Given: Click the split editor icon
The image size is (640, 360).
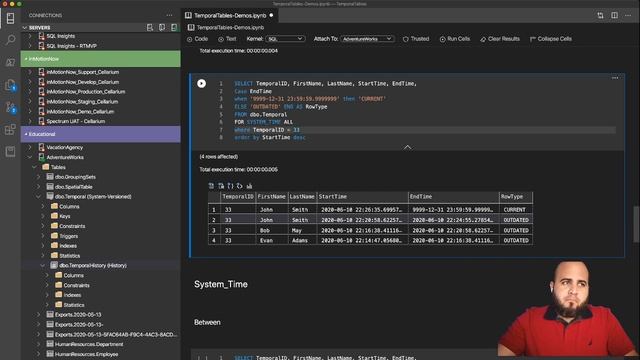Looking at the screenshot, I should point(614,16).
